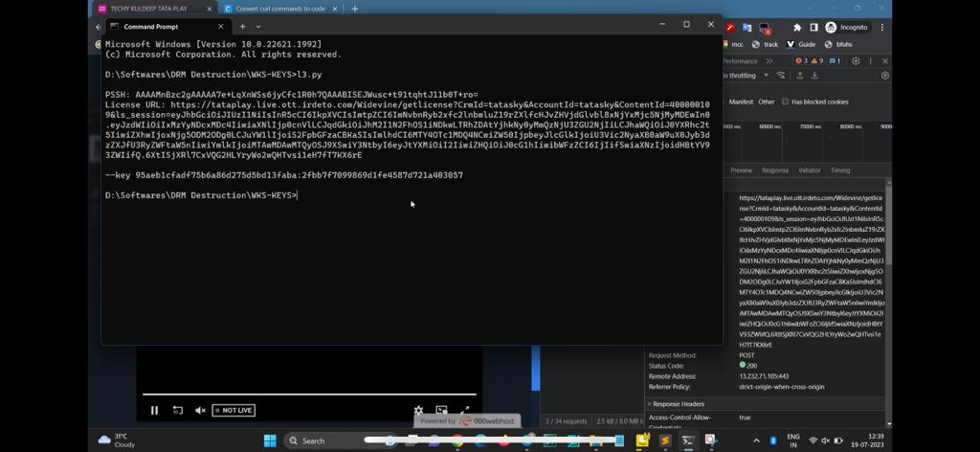Open the Timing tab in request details

[x=840, y=170]
